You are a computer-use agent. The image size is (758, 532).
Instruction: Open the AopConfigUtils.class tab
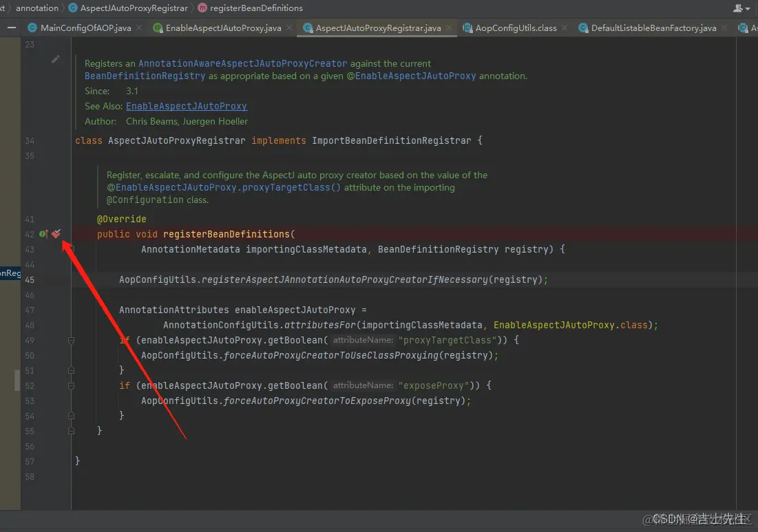(x=516, y=28)
